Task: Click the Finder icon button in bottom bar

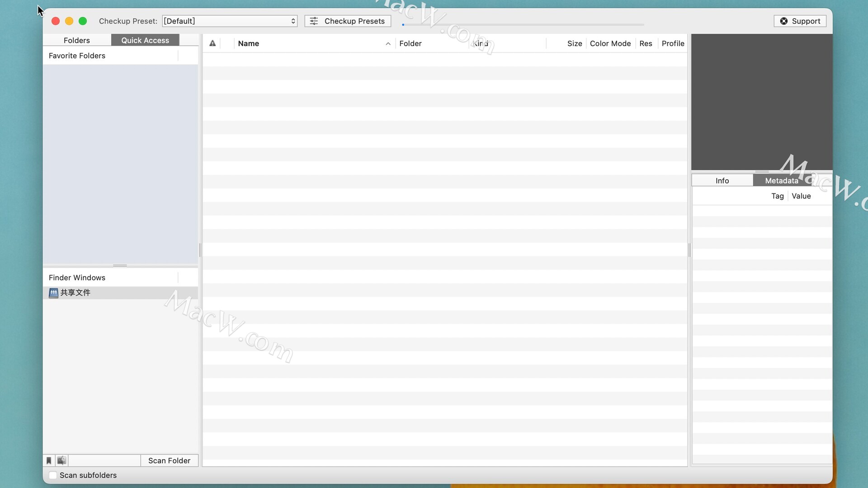Action: pyautogui.click(x=61, y=460)
